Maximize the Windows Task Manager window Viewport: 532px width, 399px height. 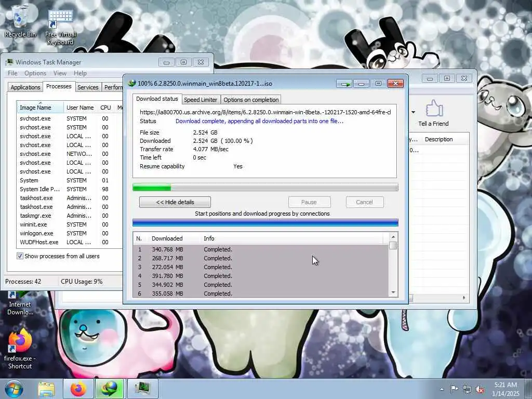point(183,62)
